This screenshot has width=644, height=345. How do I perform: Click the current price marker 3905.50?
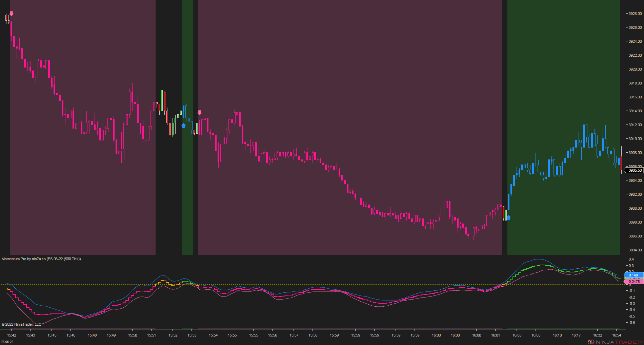(634, 170)
